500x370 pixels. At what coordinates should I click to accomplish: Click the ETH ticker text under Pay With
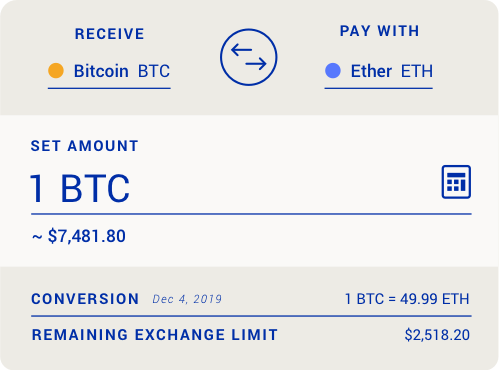pyautogui.click(x=417, y=71)
